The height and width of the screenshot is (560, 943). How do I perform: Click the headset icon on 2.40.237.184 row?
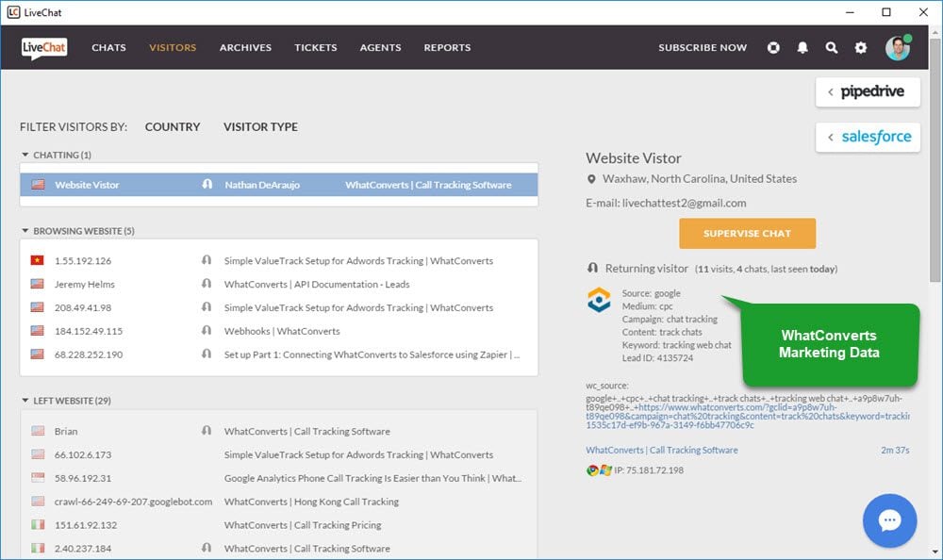coord(207,548)
